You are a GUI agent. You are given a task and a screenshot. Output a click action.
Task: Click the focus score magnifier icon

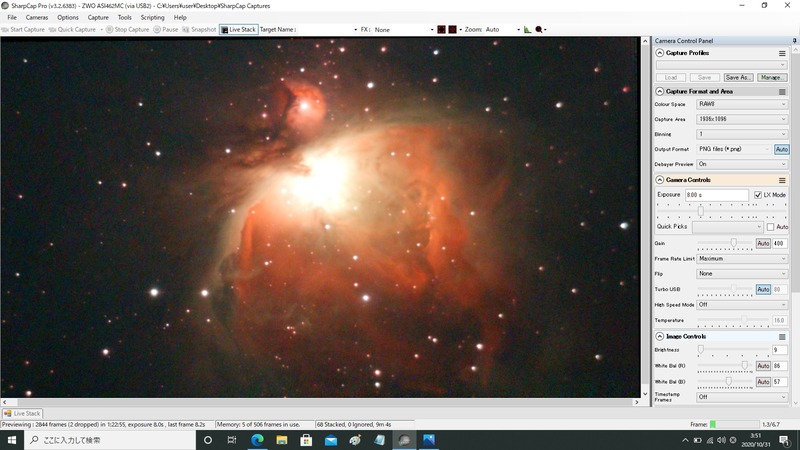click(x=539, y=30)
